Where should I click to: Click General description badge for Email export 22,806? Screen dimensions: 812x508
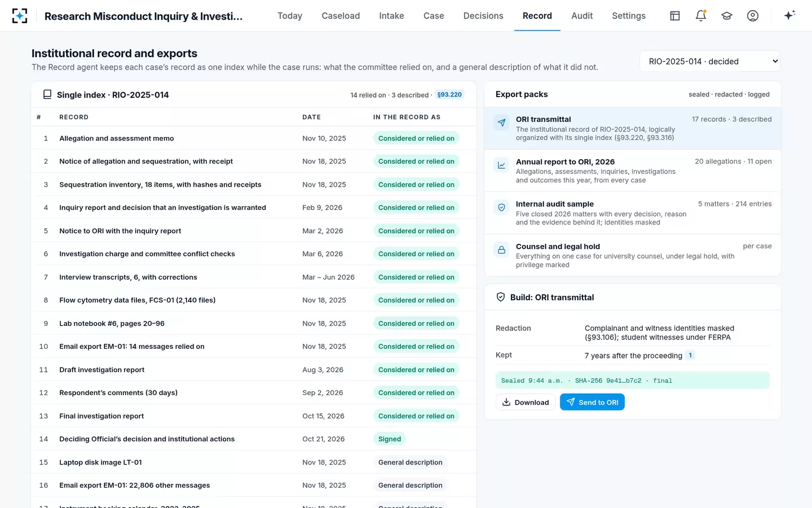[410, 485]
